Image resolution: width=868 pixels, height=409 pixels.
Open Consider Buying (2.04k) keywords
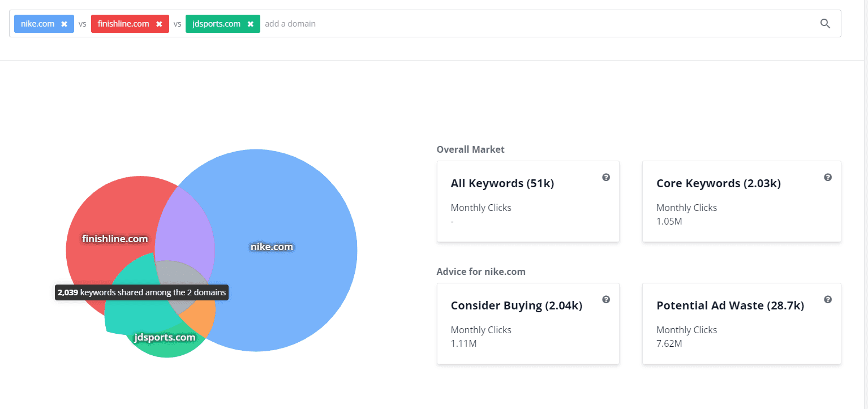pos(516,305)
